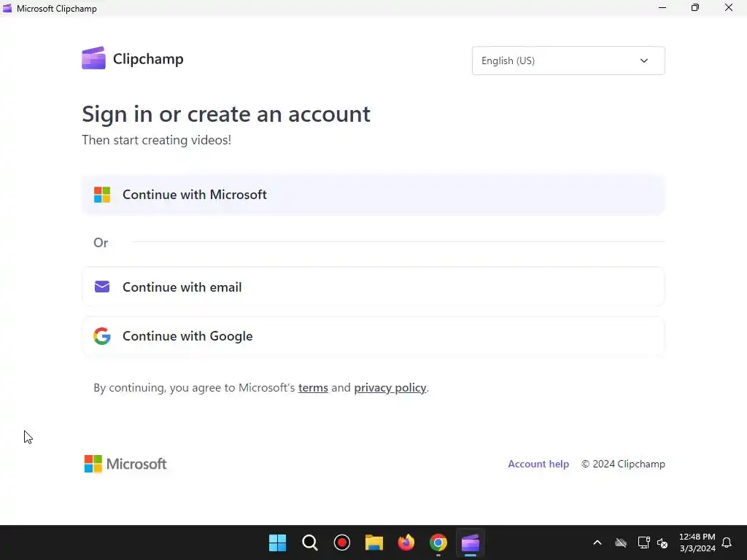Restore down the Clipchamp window
The height and width of the screenshot is (560, 747).
[695, 7]
